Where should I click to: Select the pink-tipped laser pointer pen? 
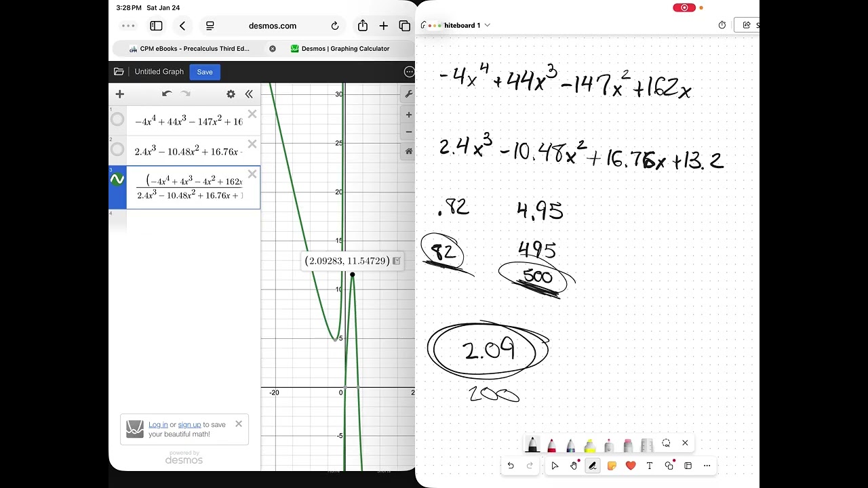(609, 444)
